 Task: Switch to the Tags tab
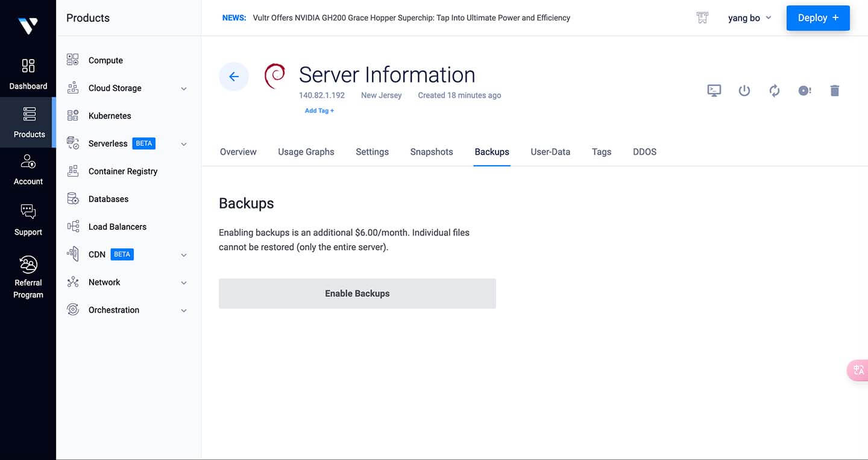coord(602,152)
